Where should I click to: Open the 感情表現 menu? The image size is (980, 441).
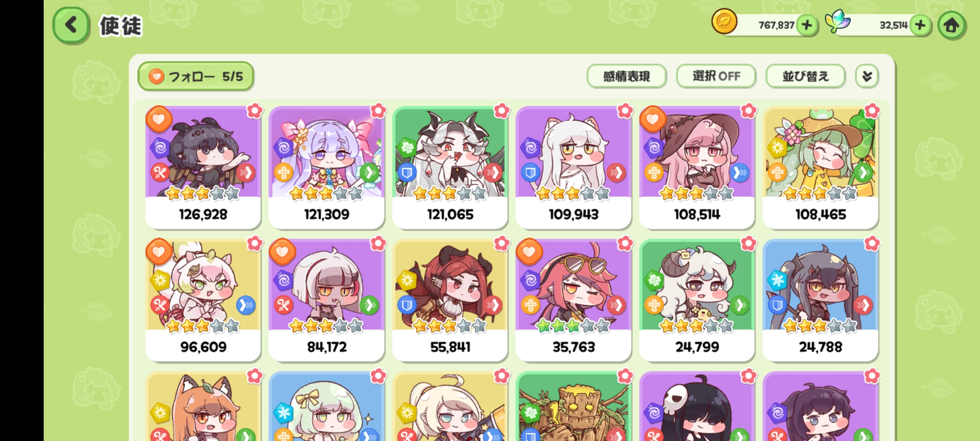pos(627,76)
